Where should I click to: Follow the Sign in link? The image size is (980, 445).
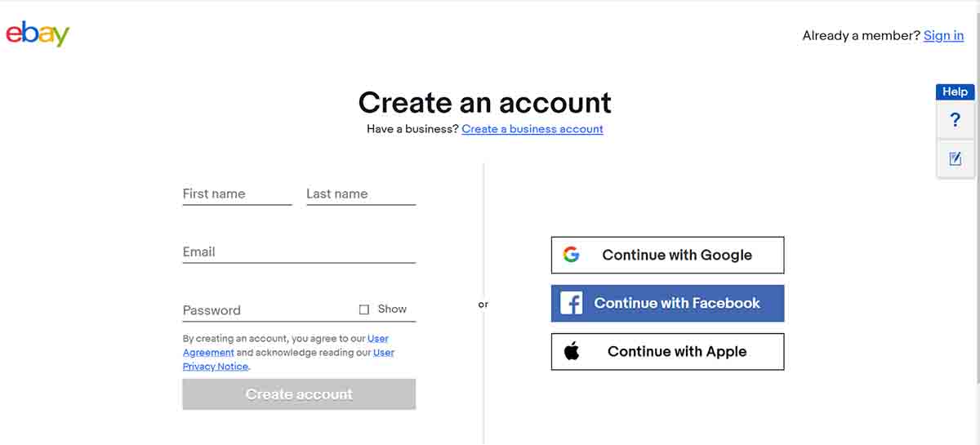pyautogui.click(x=943, y=35)
